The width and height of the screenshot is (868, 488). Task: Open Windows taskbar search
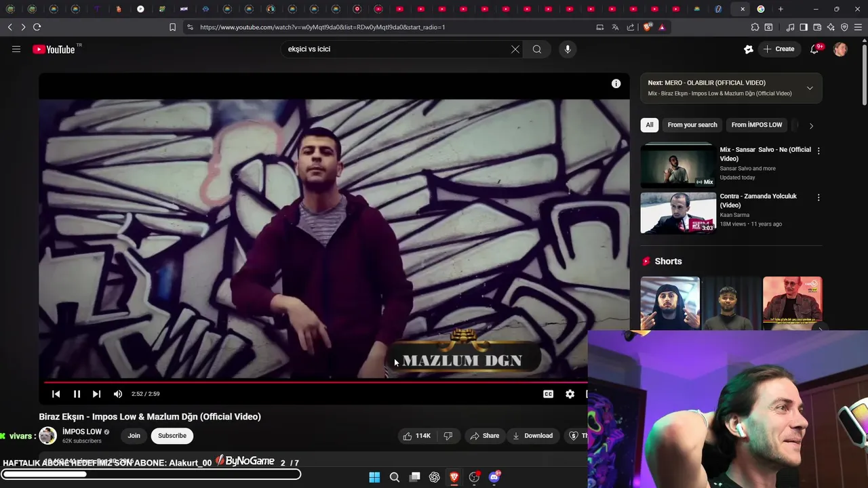pyautogui.click(x=395, y=477)
